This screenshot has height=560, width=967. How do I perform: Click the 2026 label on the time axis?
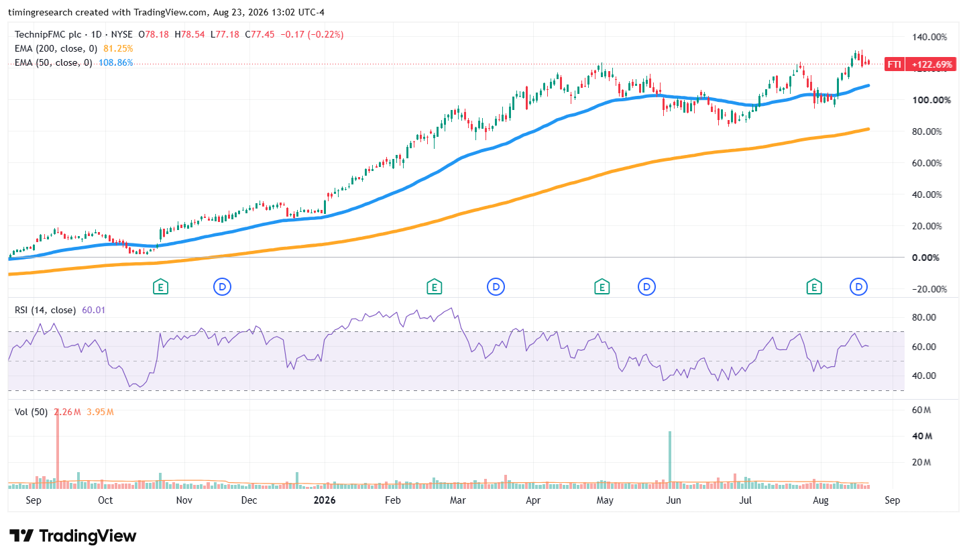(x=325, y=500)
